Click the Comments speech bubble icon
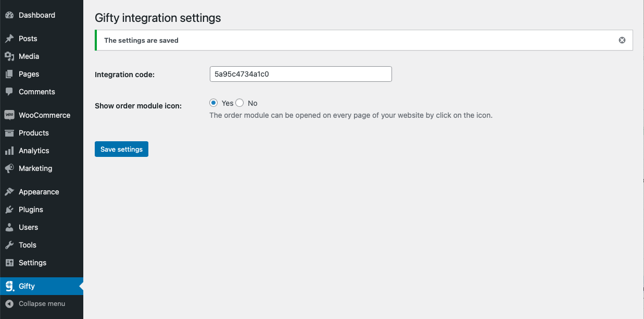The height and width of the screenshot is (319, 644). pyautogui.click(x=9, y=92)
